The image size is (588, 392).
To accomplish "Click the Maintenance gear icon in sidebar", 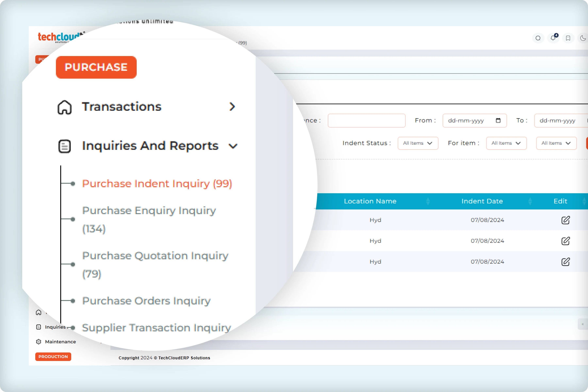I will tap(39, 342).
